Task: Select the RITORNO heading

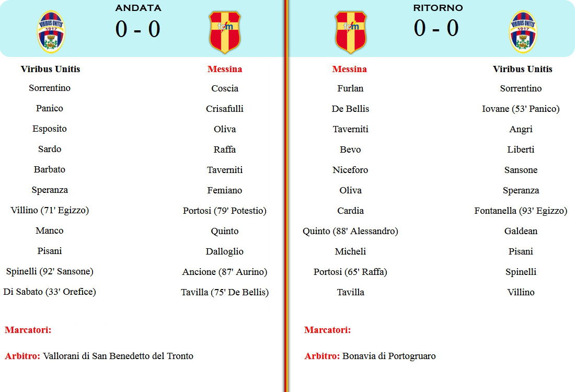Action: (438, 8)
